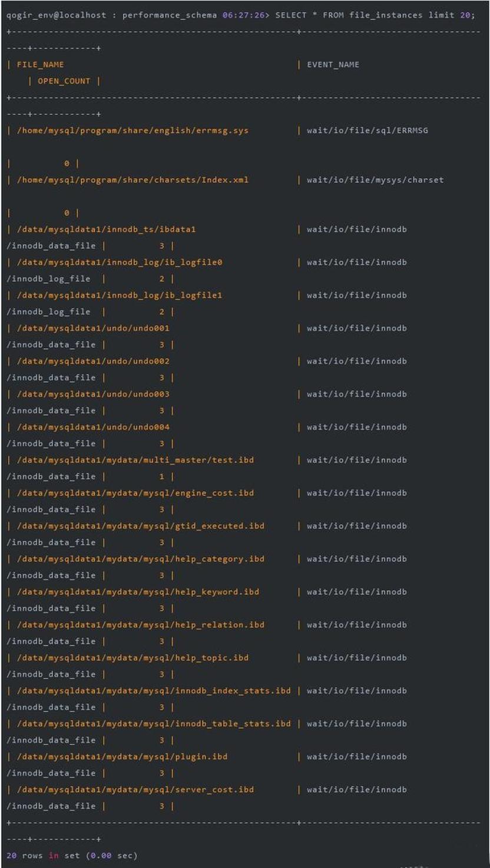
Task: Click the innodb_index_stats.ibd path
Action: (154, 691)
